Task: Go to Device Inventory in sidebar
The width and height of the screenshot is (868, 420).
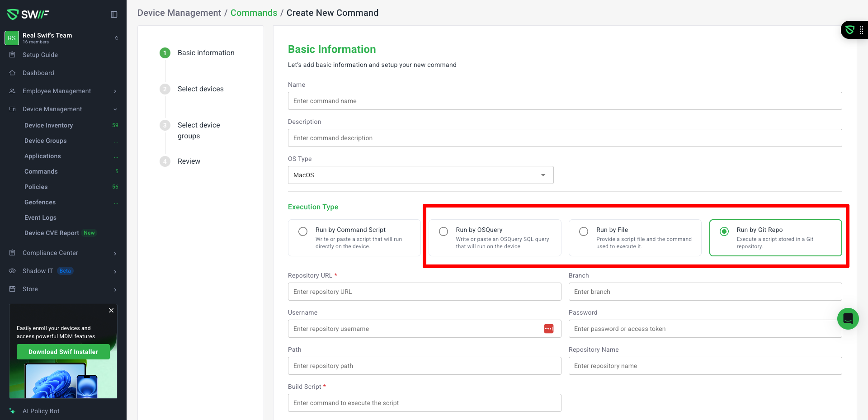Action: pyautogui.click(x=48, y=125)
